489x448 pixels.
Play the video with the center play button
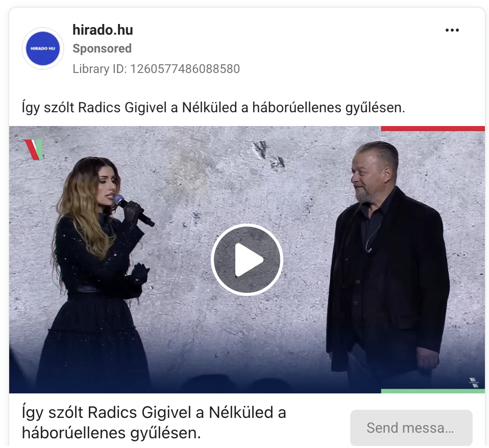[x=247, y=260]
